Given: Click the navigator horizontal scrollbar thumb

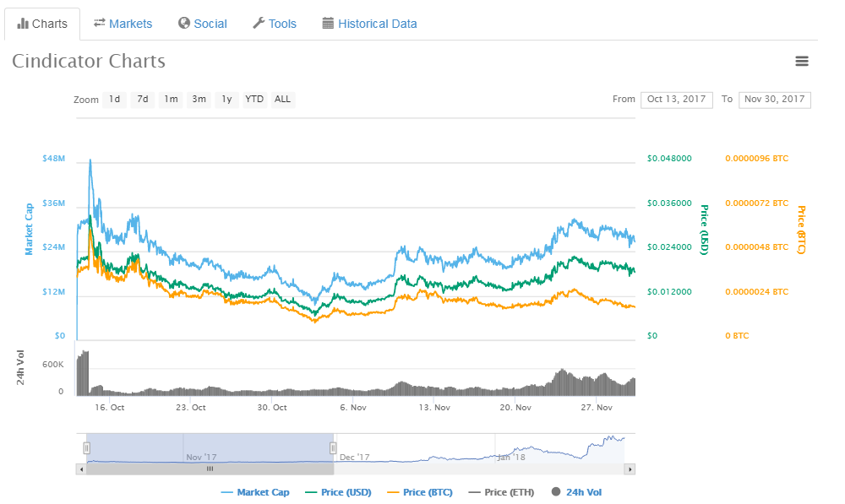Looking at the screenshot, I should pos(210,469).
